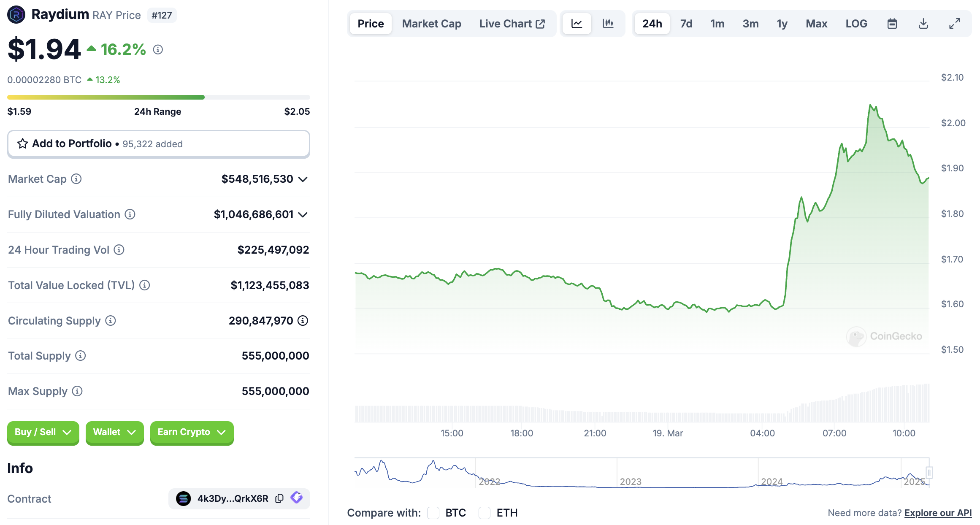Open the Earn Crypto dropdown

pyautogui.click(x=192, y=432)
